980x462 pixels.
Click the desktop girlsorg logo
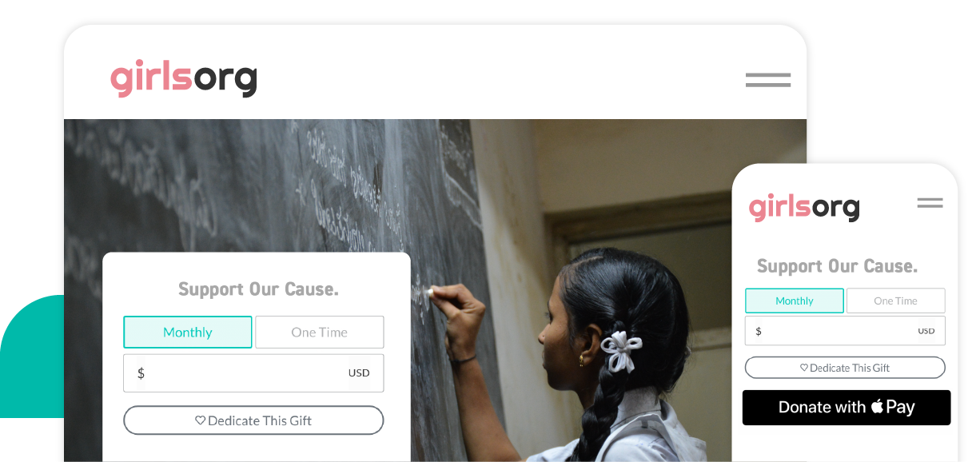pos(184,79)
